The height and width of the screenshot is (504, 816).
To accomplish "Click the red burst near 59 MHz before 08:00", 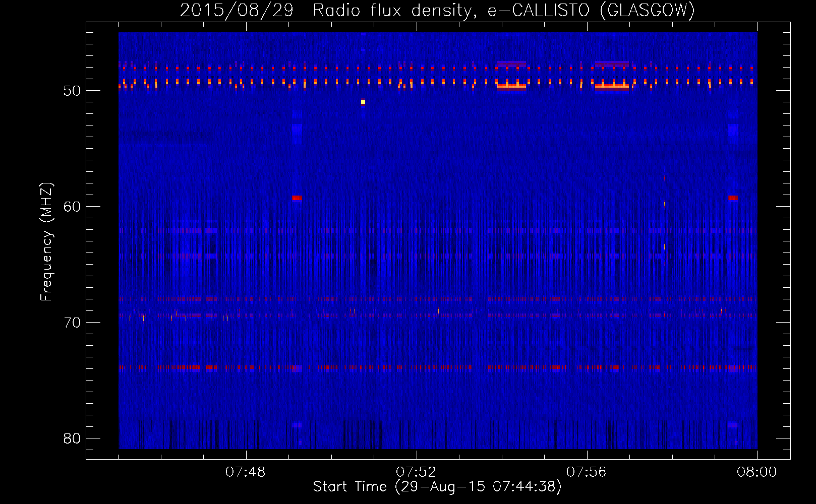I will (x=733, y=198).
